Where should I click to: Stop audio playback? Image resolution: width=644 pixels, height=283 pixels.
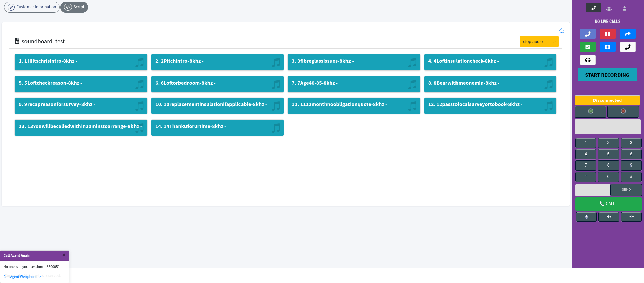click(x=539, y=42)
